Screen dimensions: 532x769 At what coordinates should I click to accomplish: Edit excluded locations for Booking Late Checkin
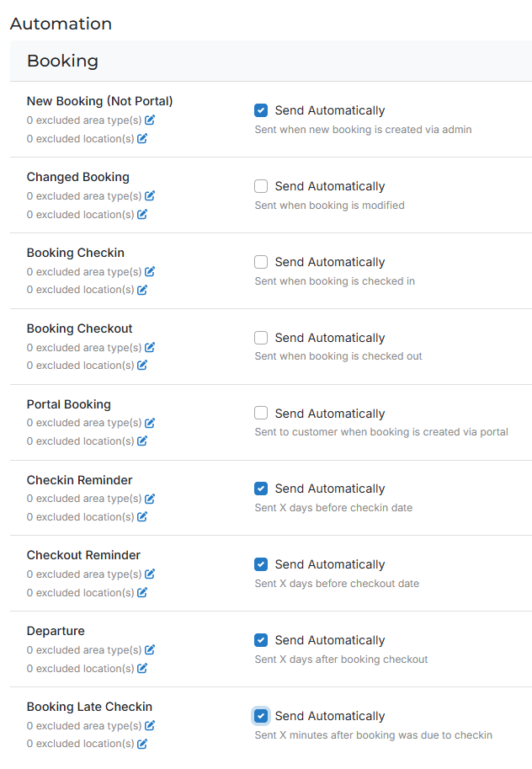coord(142,745)
